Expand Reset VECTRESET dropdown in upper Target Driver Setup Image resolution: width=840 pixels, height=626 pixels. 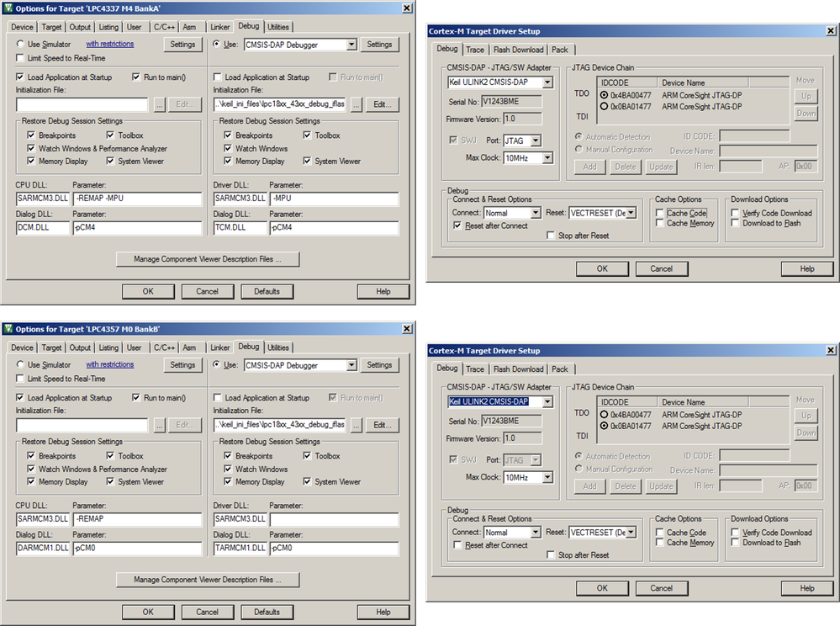pyautogui.click(x=631, y=213)
